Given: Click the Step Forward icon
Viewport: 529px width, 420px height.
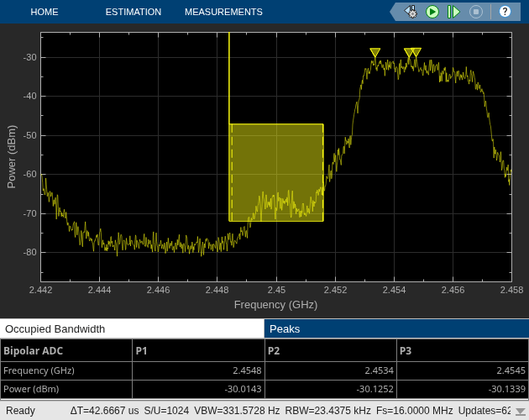Looking at the screenshot, I should click(x=453, y=12).
